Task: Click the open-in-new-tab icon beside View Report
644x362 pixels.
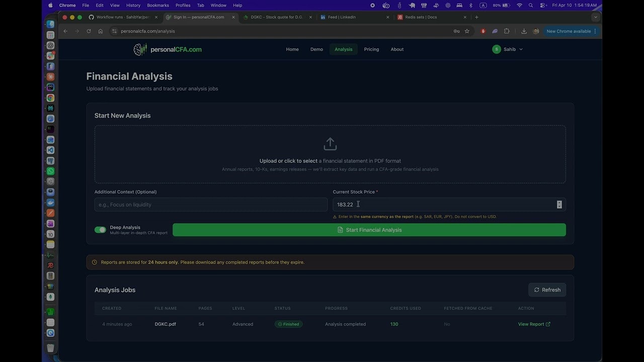Action: (x=548, y=324)
